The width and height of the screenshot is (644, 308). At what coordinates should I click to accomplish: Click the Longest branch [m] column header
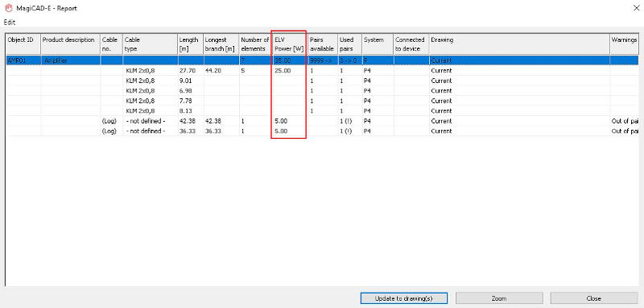pos(221,44)
